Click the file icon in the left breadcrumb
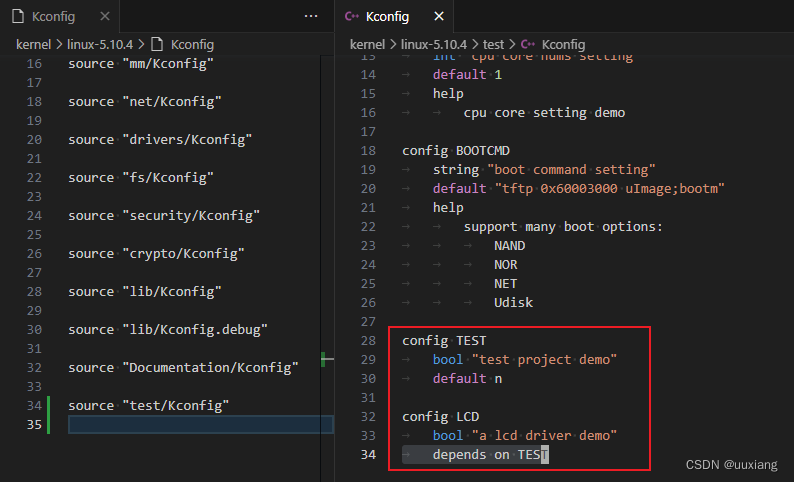 pos(157,45)
